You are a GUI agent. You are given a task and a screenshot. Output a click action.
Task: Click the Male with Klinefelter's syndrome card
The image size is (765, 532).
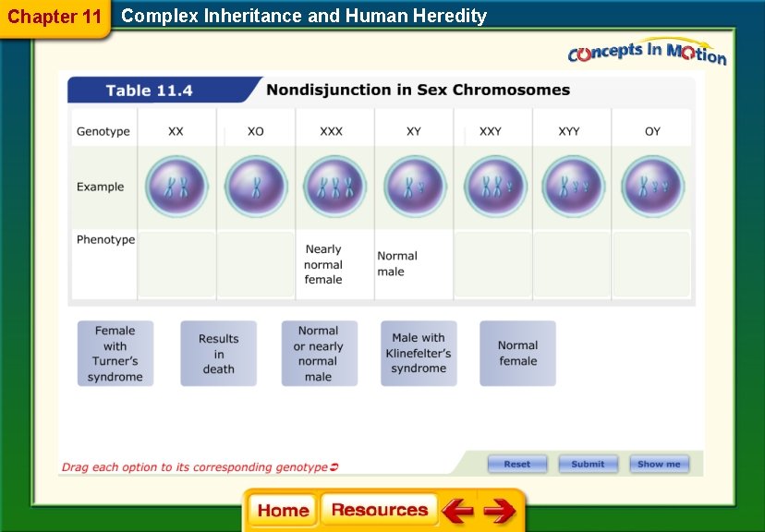click(x=418, y=354)
